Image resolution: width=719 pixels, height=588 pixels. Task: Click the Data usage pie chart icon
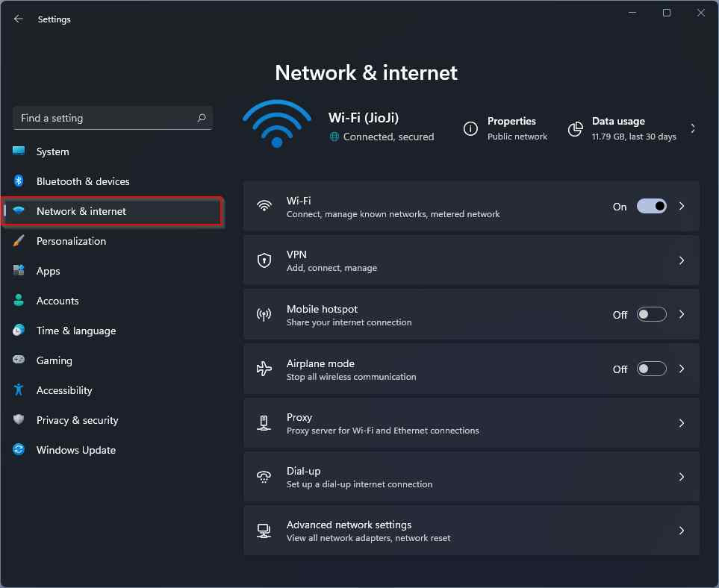coord(575,129)
